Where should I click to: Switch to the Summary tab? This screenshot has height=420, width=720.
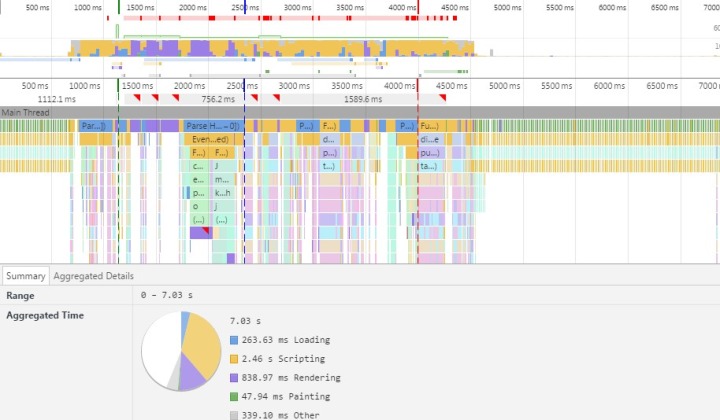(25, 276)
